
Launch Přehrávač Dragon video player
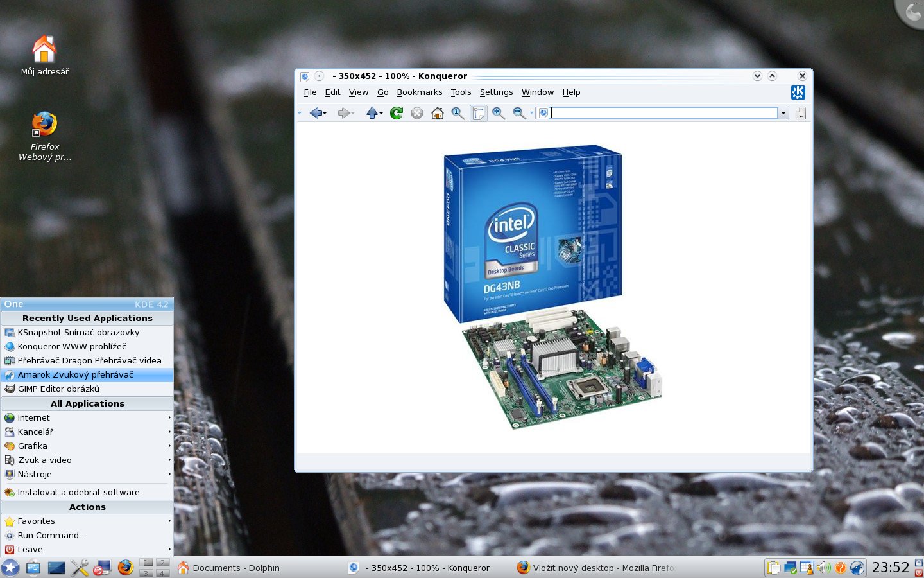87,361
